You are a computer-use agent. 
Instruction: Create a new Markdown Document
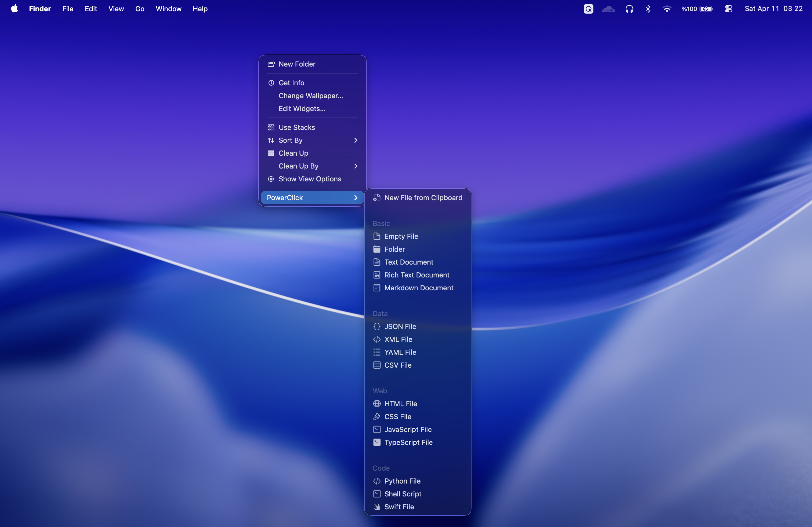419,288
